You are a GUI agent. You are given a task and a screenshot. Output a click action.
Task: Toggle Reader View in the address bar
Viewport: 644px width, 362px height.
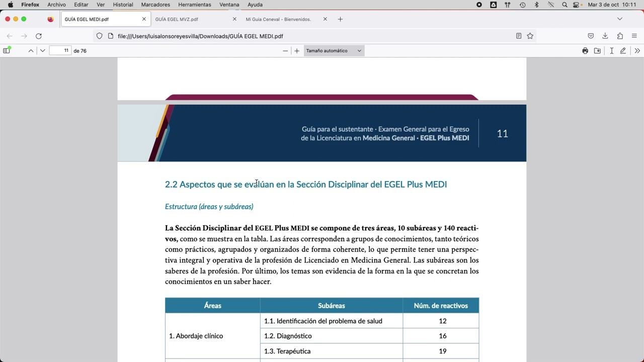pyautogui.click(x=519, y=36)
